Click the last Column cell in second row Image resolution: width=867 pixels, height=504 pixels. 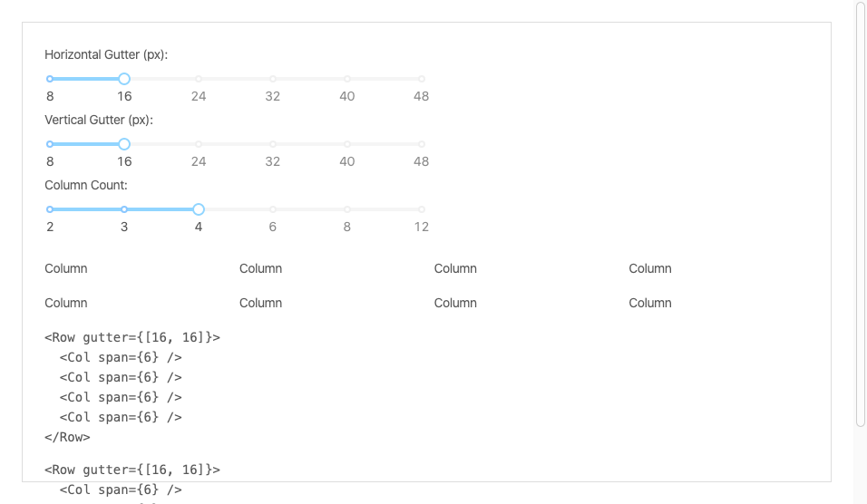(650, 303)
